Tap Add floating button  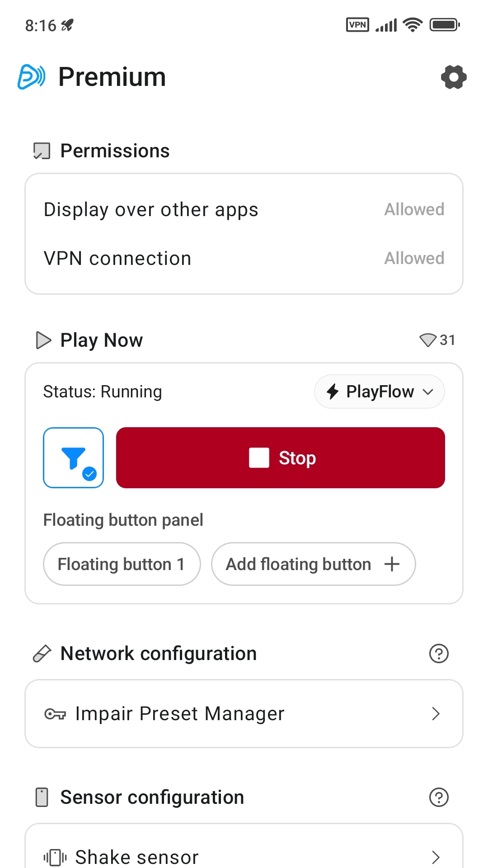(313, 564)
